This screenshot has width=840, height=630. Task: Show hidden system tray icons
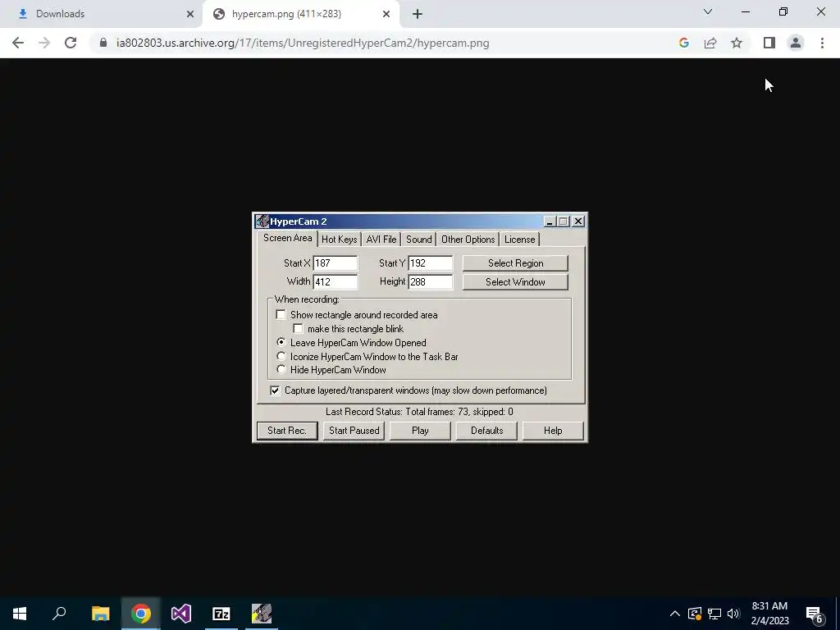pyautogui.click(x=675, y=614)
